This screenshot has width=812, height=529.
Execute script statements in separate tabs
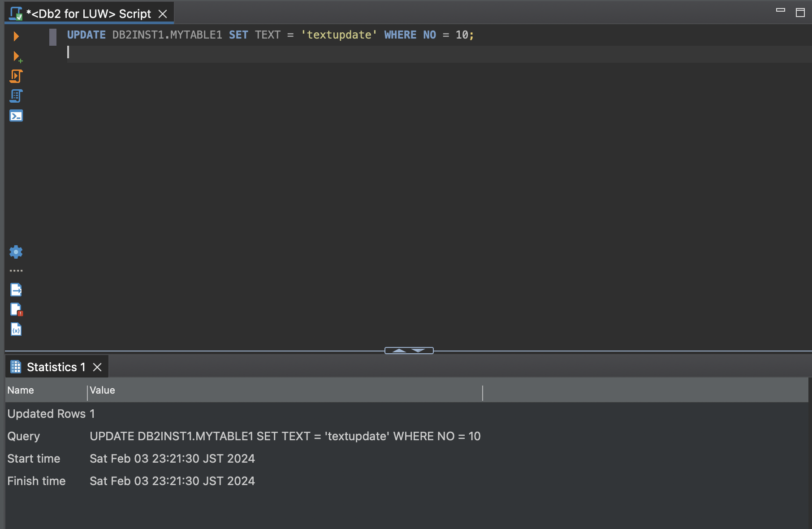click(16, 96)
